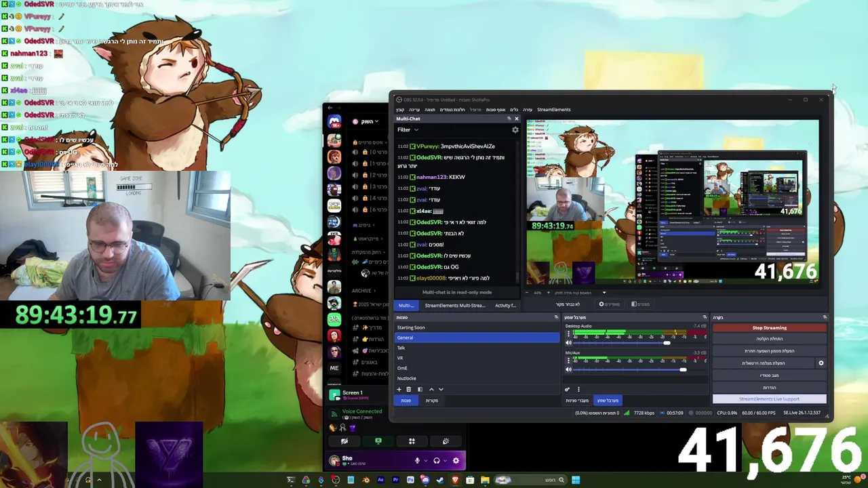Click Stop Streaming button

click(x=769, y=328)
